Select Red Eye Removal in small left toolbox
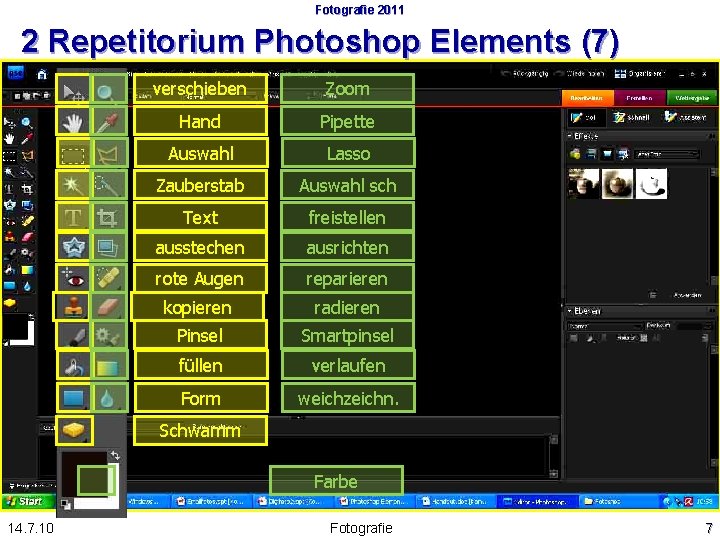Viewport: 720px width, 540px height. 9,221
